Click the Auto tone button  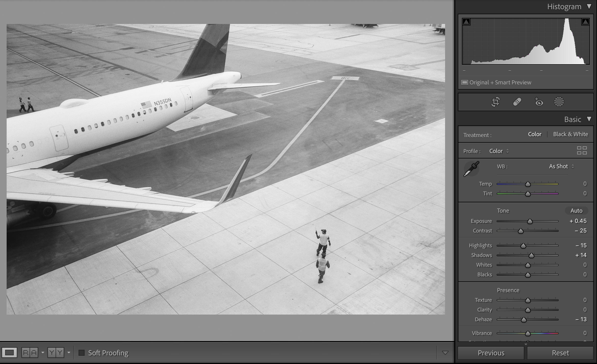click(576, 211)
